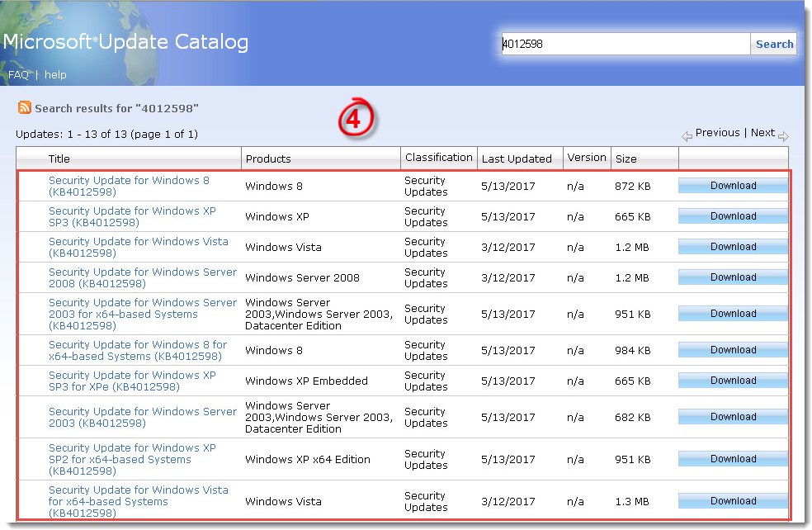Sort by Version column header
Screen dimensions: 812x530
coord(586,158)
